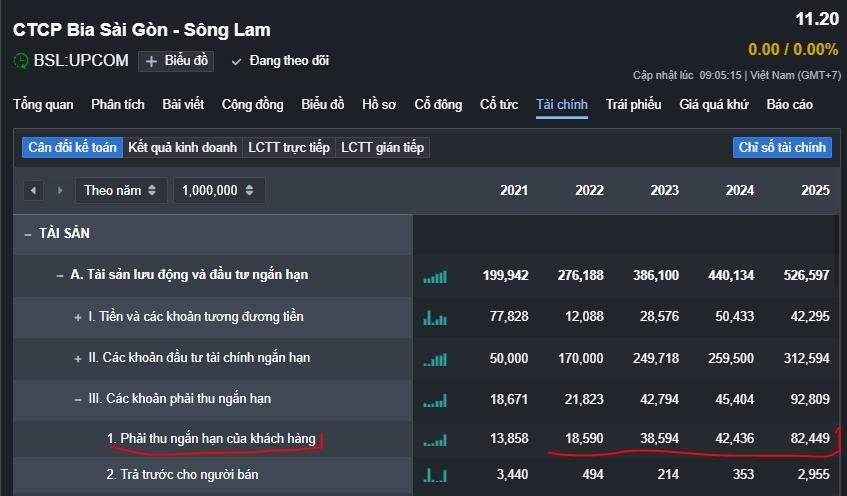Screen dimensions: 847x496
Task: Select the Cân đối kế toán report view
Action: point(72,147)
